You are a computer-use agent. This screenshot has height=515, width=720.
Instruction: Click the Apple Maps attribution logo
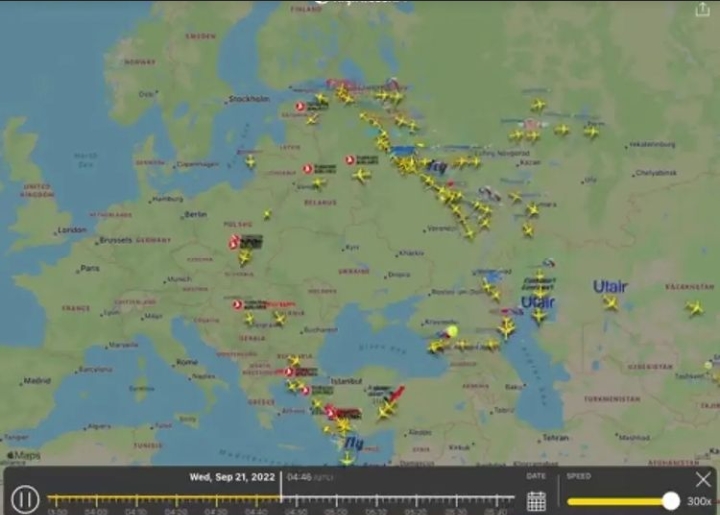23,456
